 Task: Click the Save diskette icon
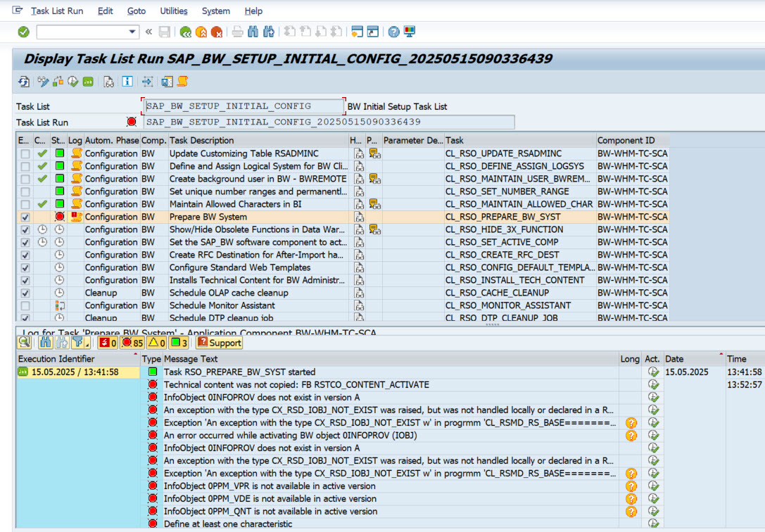click(165, 32)
